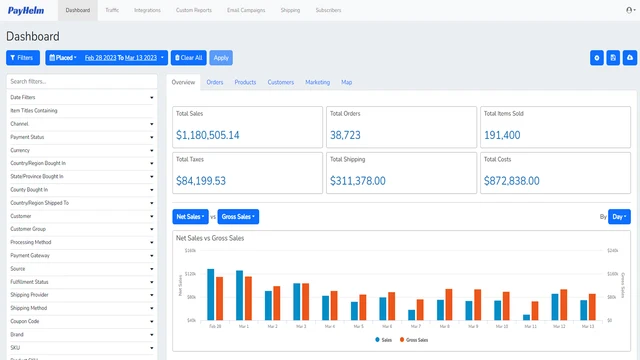This screenshot has height=360, width=640.
Task: Open the Net Sales metric dropdown
Action: (x=190, y=217)
